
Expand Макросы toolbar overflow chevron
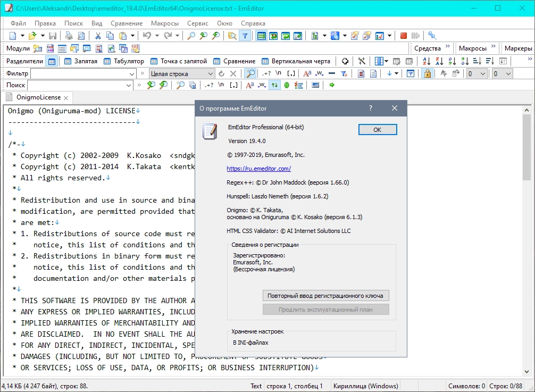coord(494,46)
